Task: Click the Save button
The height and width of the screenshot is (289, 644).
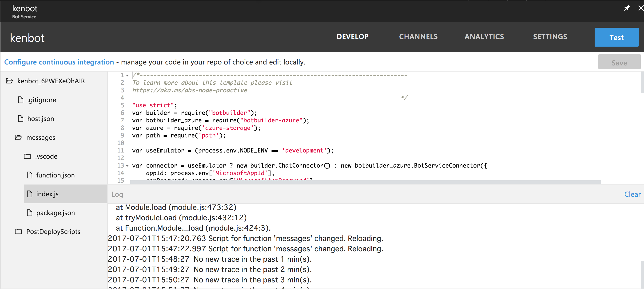Action: [619, 62]
